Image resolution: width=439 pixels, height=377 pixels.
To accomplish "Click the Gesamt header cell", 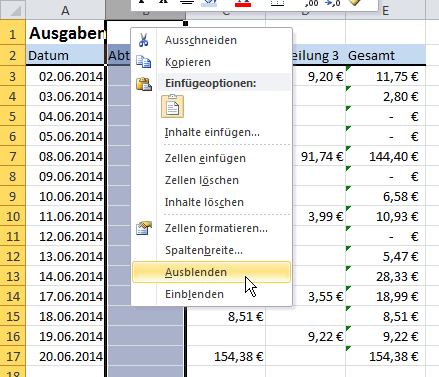I will tap(386, 55).
